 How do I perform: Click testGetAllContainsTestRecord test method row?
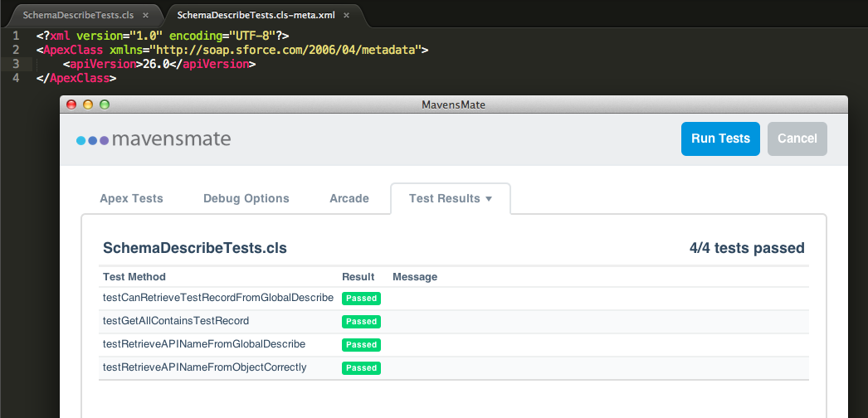pyautogui.click(x=454, y=321)
